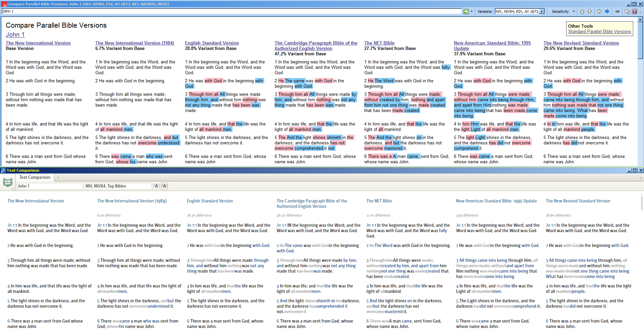Open The NET Bible header link
644x334 pixels.
tap(379, 43)
